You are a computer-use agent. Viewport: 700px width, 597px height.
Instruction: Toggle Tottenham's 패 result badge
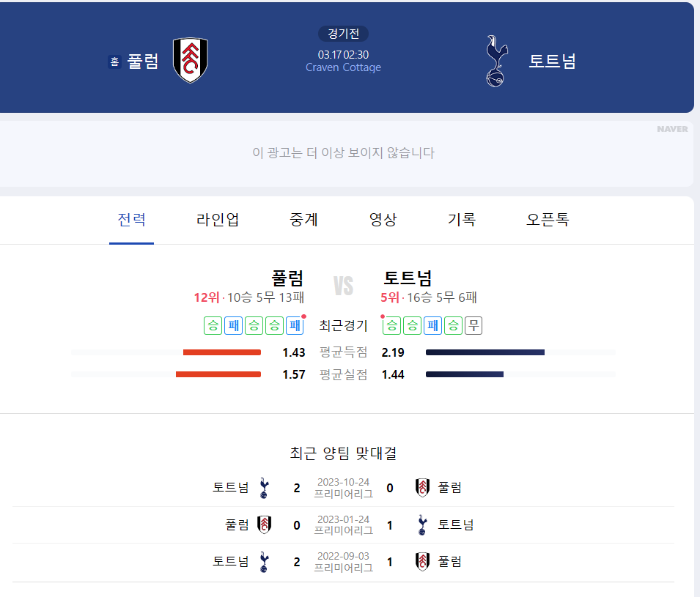click(x=432, y=325)
